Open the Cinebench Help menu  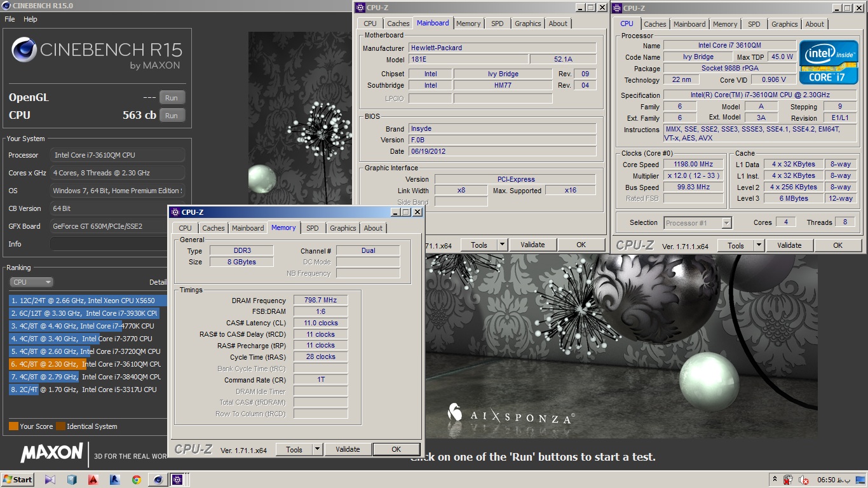[x=31, y=19]
